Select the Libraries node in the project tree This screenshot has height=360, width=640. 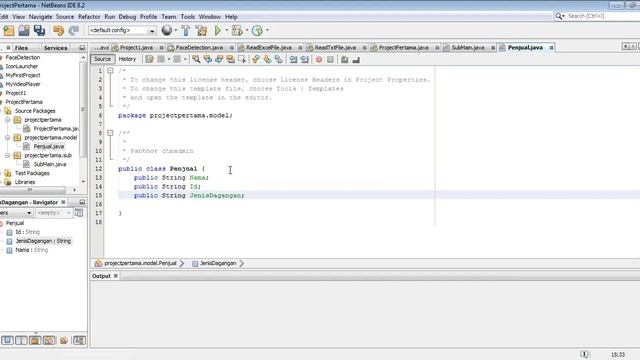[x=25, y=182]
